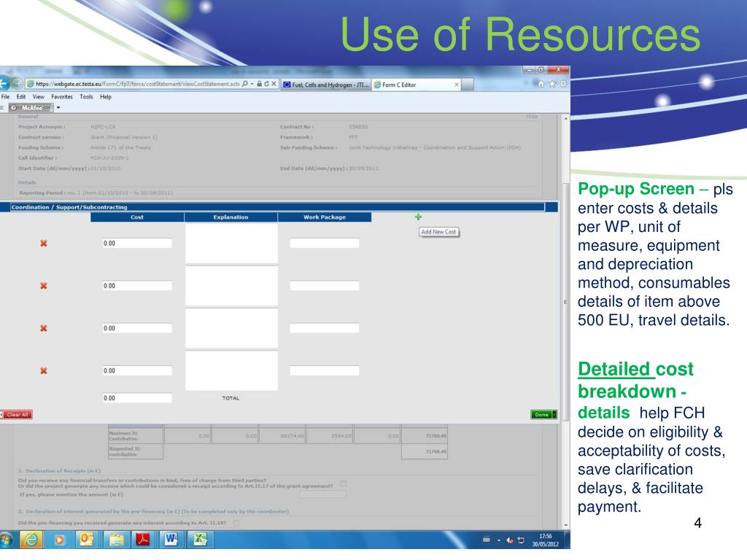Open the Edit menu

(x=21, y=97)
